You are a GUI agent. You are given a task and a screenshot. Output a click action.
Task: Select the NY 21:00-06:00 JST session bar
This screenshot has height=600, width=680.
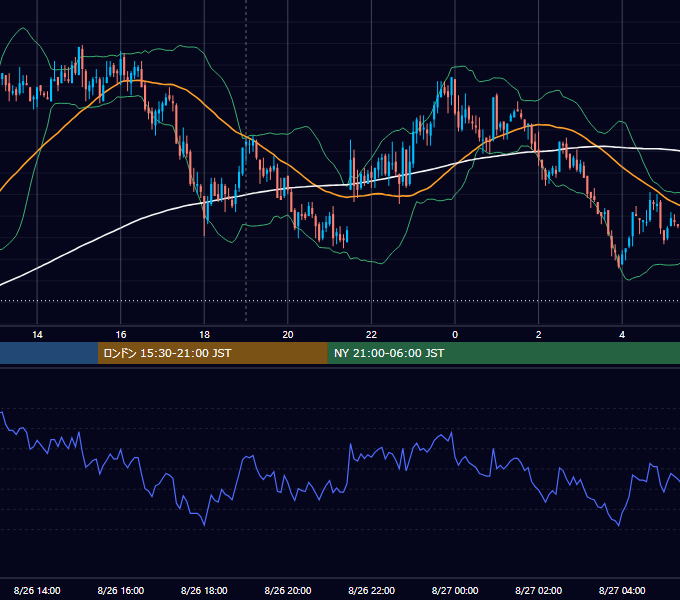pos(503,353)
